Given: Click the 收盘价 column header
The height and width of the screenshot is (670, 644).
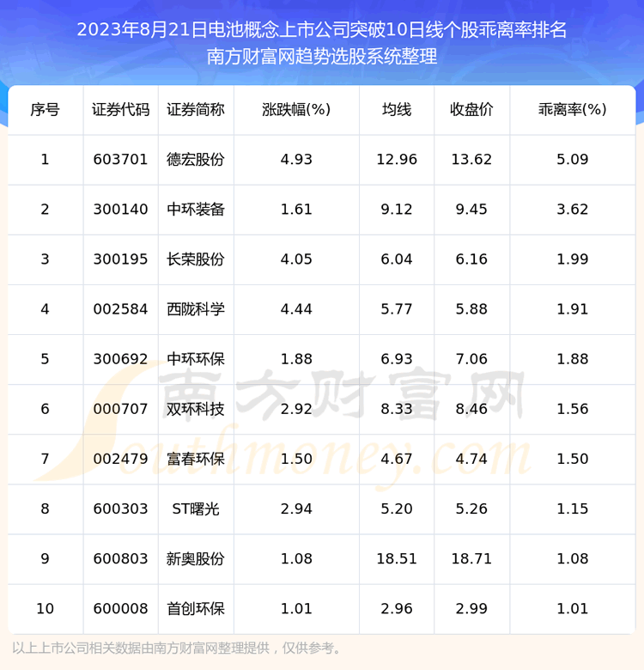Looking at the screenshot, I should (x=471, y=110).
